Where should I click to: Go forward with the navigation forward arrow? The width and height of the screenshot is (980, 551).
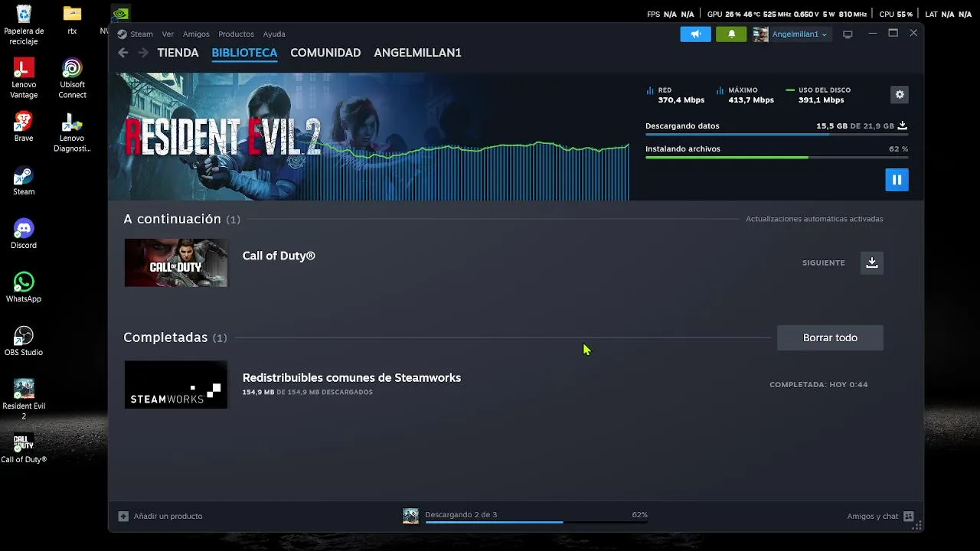tap(143, 53)
